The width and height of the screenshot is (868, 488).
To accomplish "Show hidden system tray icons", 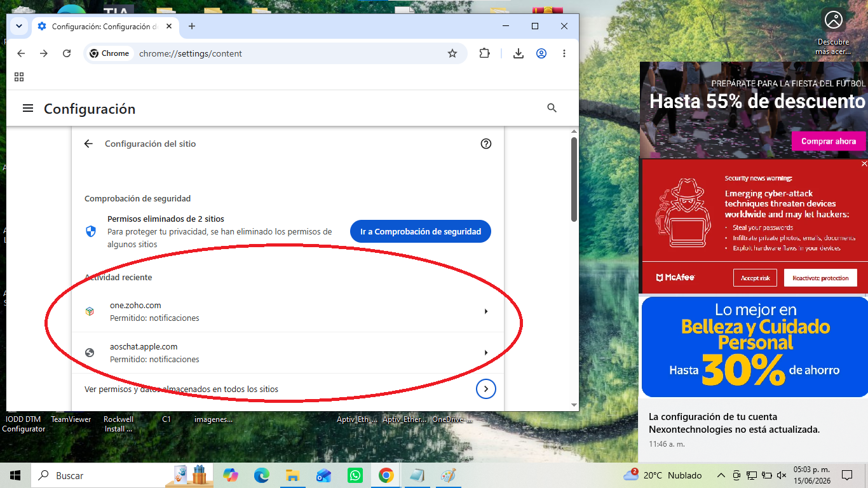I will [721, 475].
